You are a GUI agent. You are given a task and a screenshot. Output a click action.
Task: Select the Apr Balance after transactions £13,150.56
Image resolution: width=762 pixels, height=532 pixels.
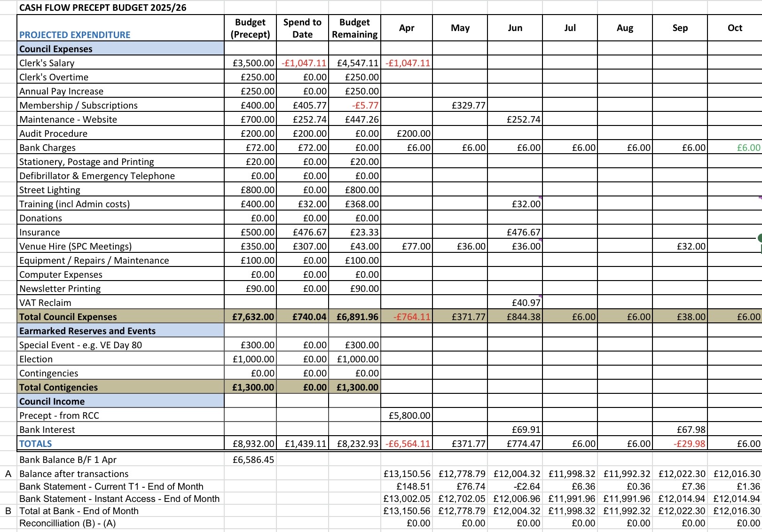(407, 474)
